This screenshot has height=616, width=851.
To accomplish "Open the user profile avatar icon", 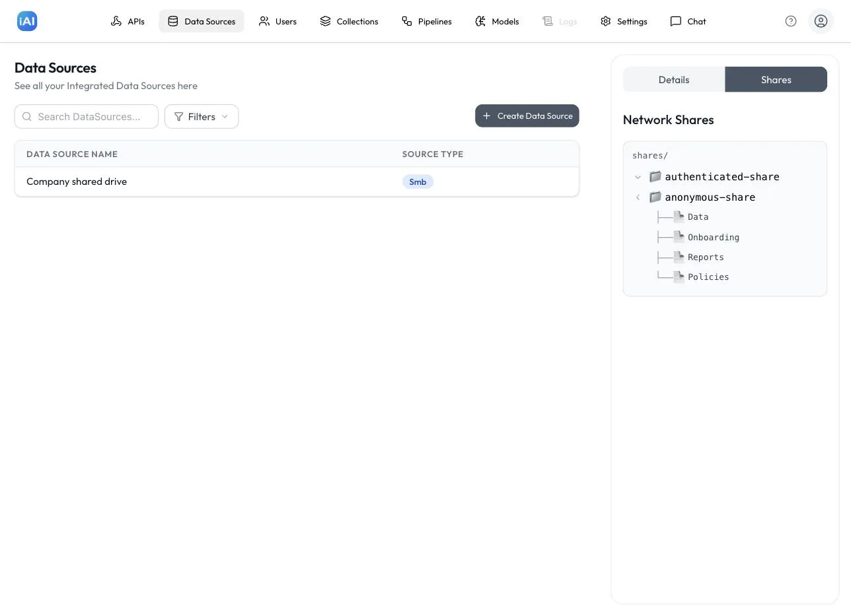I will coord(821,21).
